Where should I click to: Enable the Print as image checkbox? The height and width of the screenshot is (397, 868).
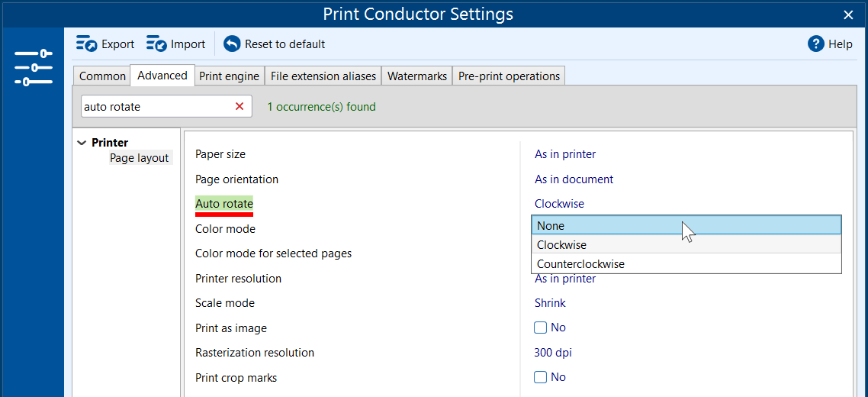click(x=541, y=328)
